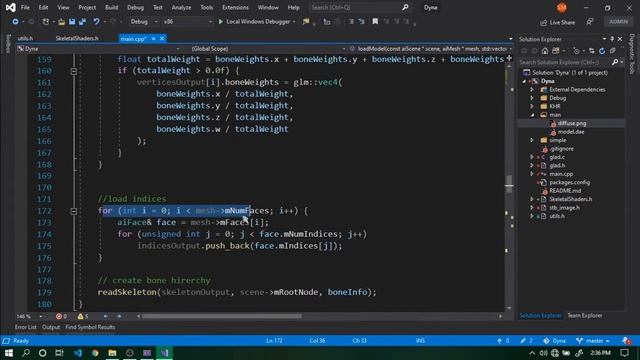Open the Dyna project scope dropdown
Viewport: 640px width, 360px height.
tap(98, 49)
